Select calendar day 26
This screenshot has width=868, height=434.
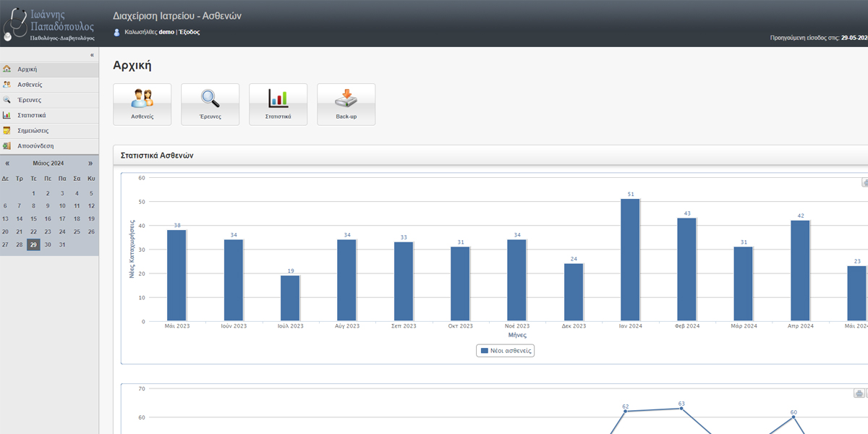pyautogui.click(x=91, y=231)
